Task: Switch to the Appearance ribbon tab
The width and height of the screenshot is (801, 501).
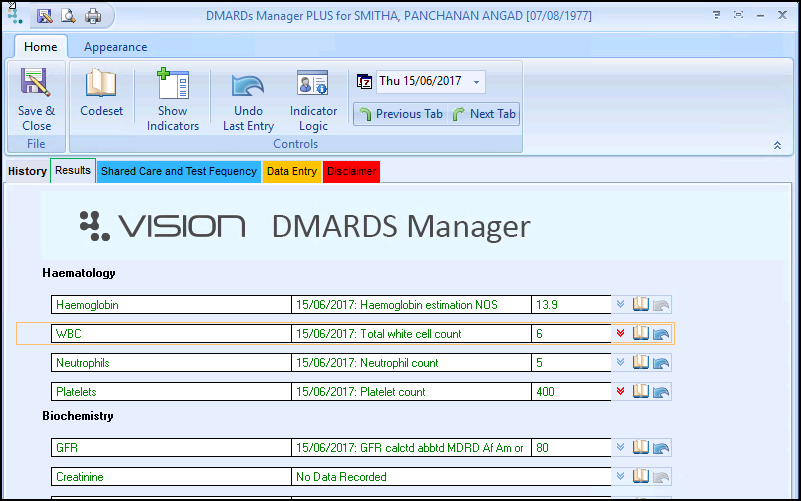Action: (115, 47)
